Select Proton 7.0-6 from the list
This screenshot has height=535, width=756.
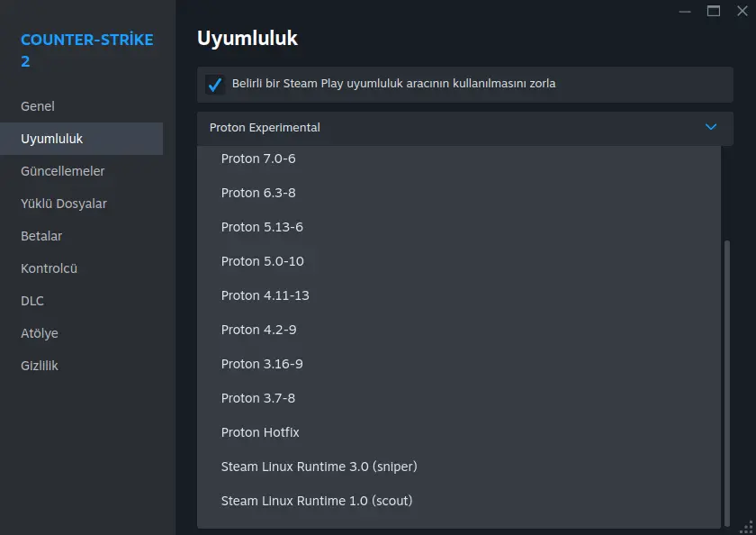click(458, 159)
